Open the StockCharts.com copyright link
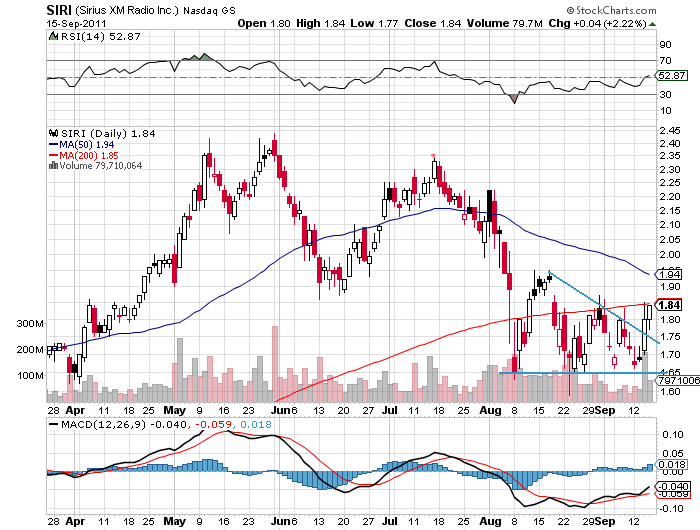This screenshot has width=700, height=530. click(x=611, y=10)
